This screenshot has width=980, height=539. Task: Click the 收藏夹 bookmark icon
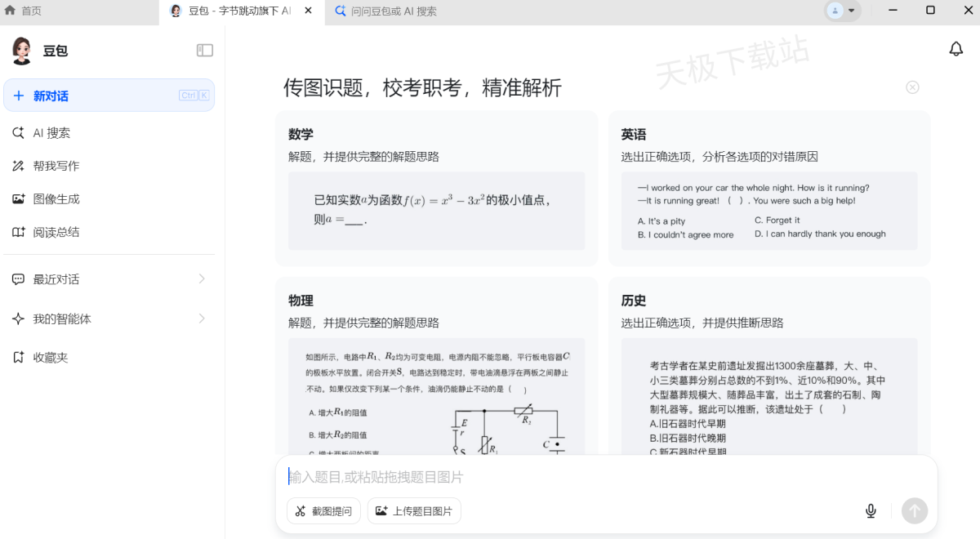coord(18,358)
